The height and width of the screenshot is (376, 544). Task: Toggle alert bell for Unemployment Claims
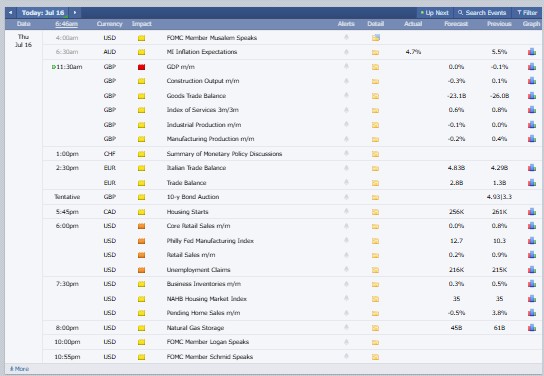point(346,269)
